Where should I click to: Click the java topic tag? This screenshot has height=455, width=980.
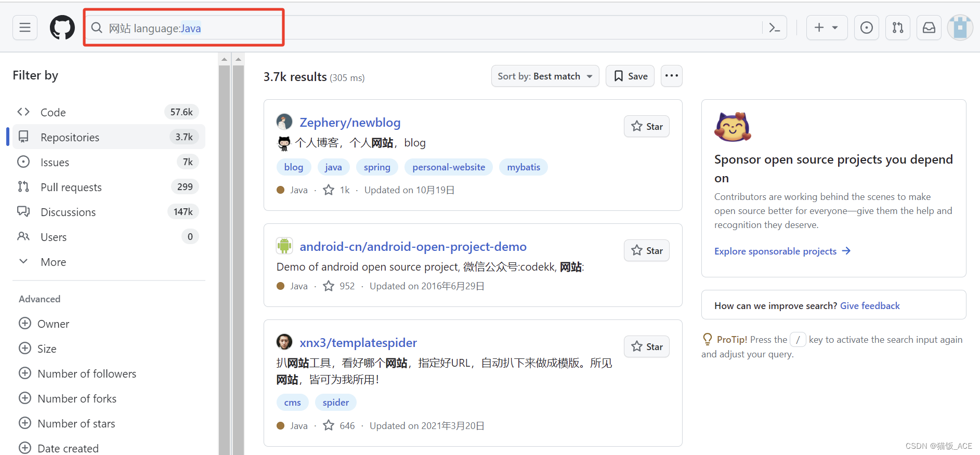click(x=333, y=167)
